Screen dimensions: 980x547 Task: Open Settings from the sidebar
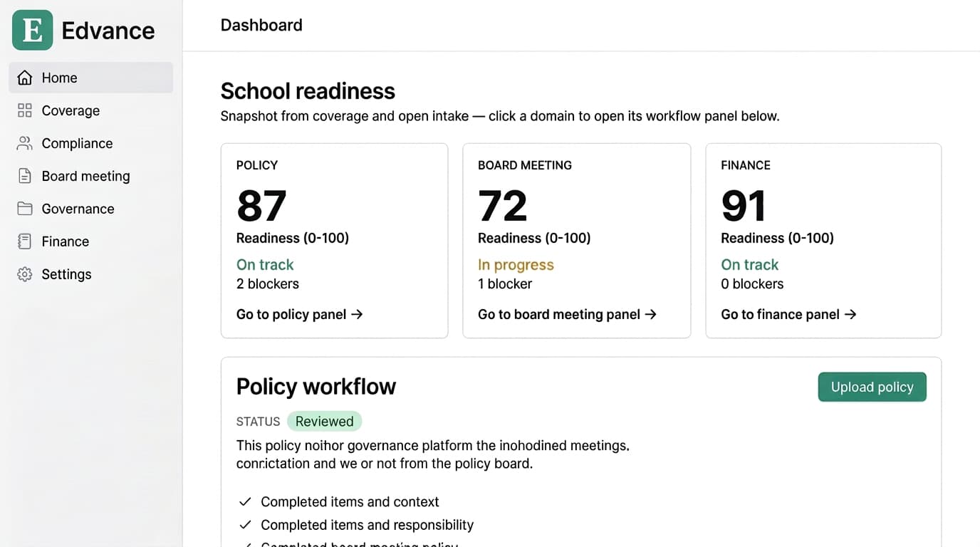(90, 274)
